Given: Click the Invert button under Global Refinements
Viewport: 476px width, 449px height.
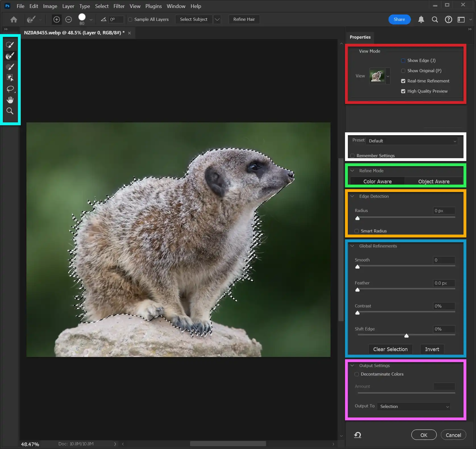Looking at the screenshot, I should [431, 349].
